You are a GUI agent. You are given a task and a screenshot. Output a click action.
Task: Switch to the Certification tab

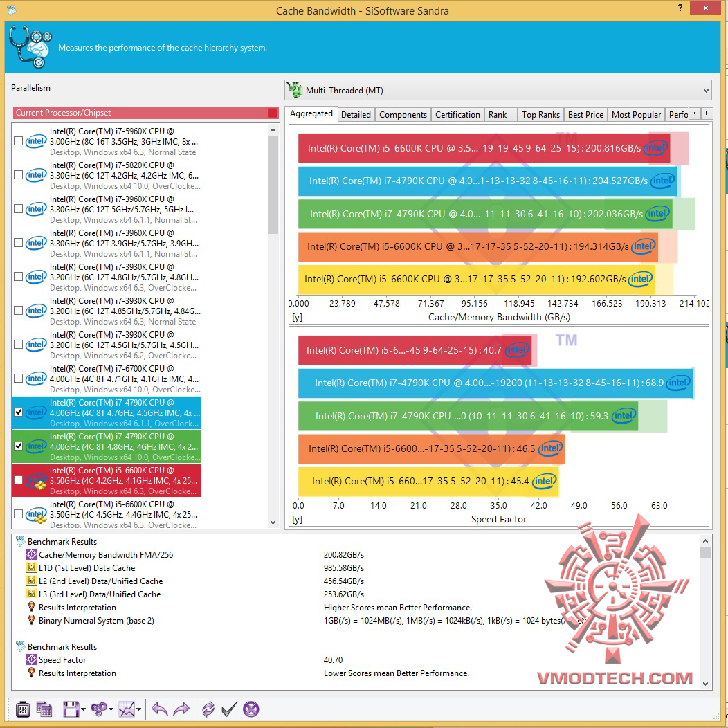457,115
